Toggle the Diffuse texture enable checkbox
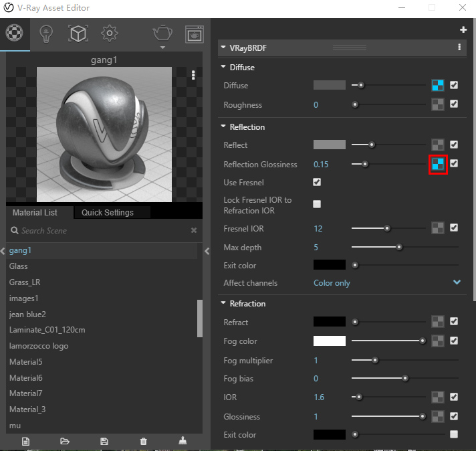 (x=453, y=85)
